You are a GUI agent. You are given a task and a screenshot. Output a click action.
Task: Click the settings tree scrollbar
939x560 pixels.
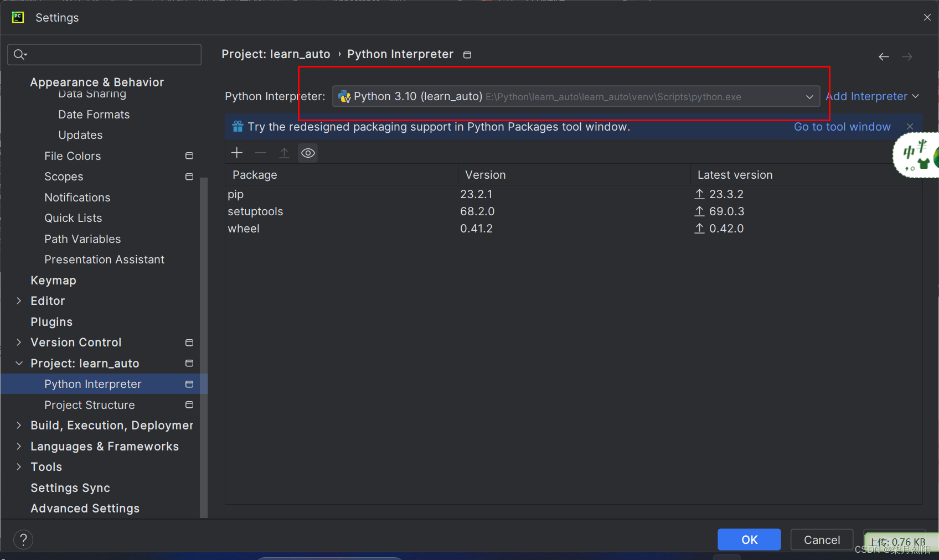click(203, 347)
